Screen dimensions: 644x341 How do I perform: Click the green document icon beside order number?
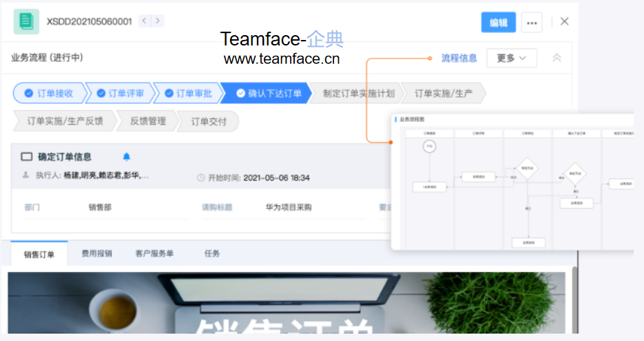[26, 21]
